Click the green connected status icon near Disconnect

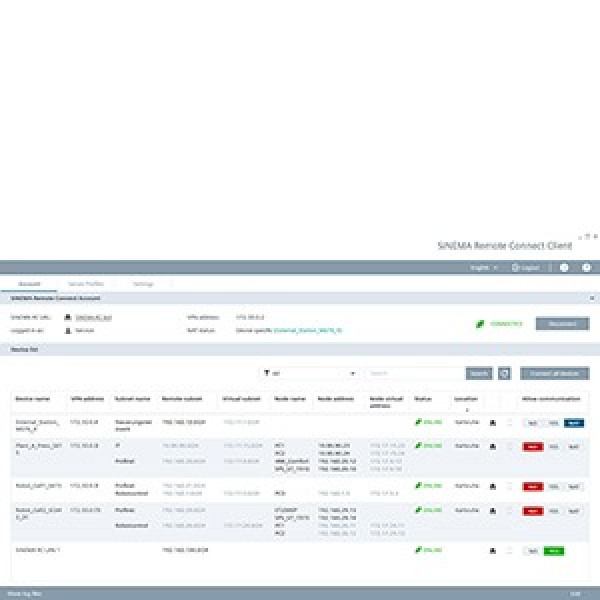pos(480,324)
